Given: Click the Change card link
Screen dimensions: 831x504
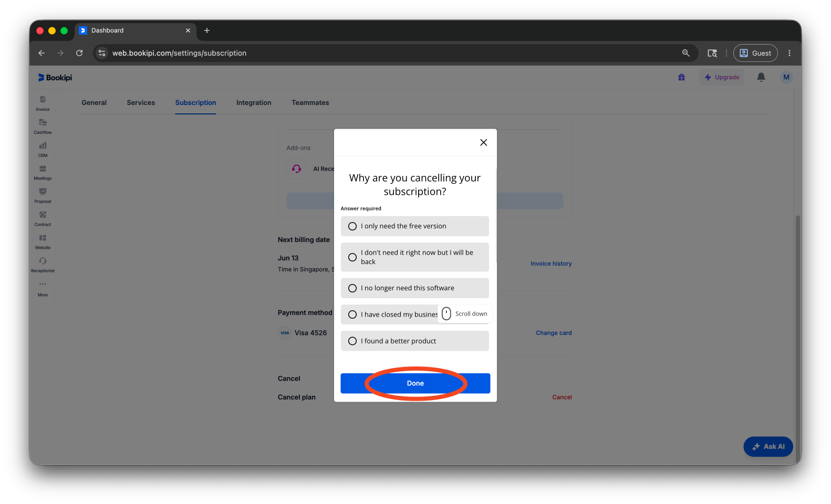Looking at the screenshot, I should pos(554,333).
